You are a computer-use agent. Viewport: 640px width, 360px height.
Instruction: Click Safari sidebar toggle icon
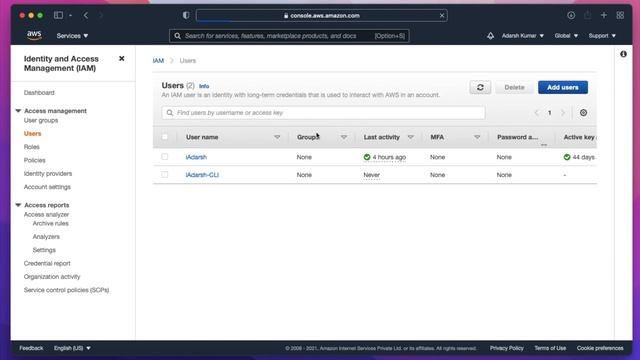[x=58, y=16]
